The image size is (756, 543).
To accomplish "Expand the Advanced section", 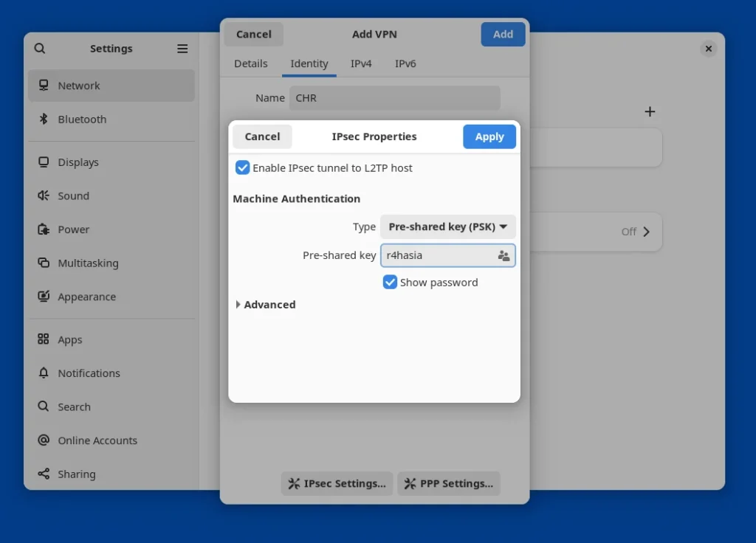I will [x=238, y=305].
